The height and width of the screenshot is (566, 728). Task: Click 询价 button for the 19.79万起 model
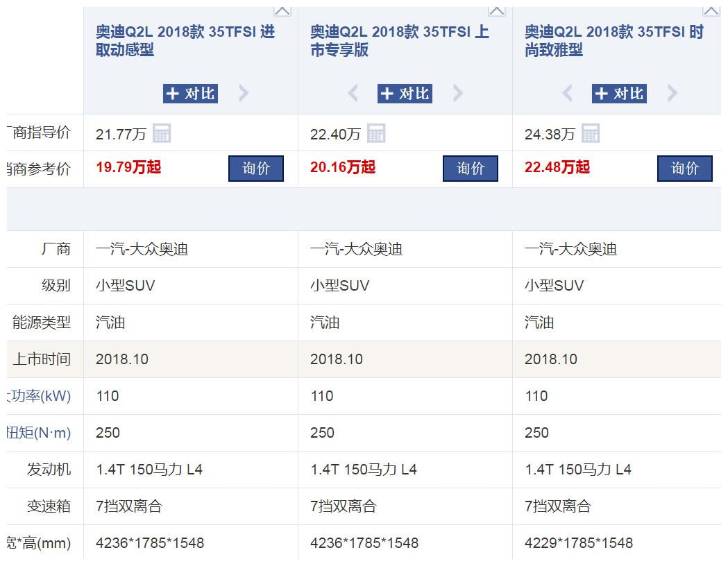point(256,169)
